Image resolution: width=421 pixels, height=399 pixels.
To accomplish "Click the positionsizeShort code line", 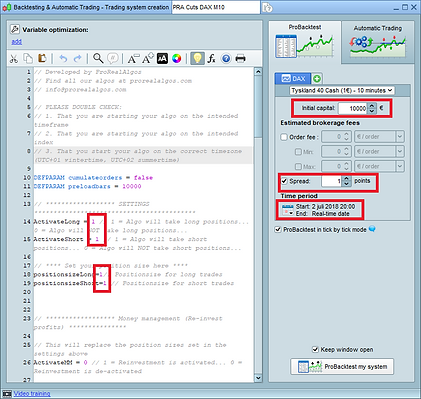I will tap(134, 283).
